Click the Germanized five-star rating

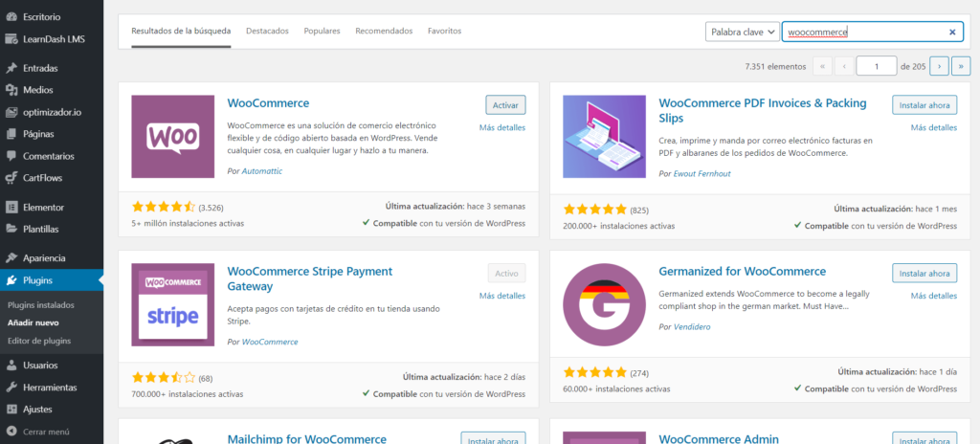(x=595, y=372)
